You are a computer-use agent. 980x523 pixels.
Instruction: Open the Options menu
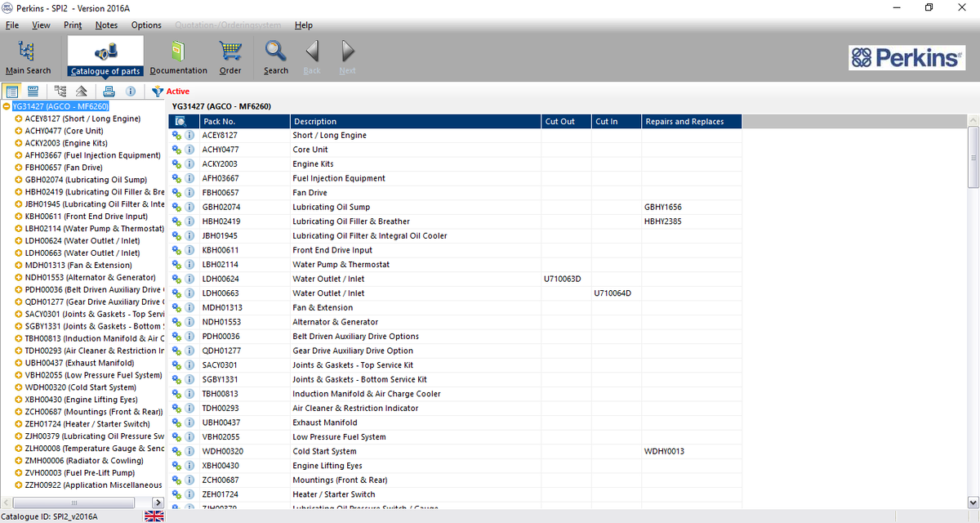pos(146,25)
